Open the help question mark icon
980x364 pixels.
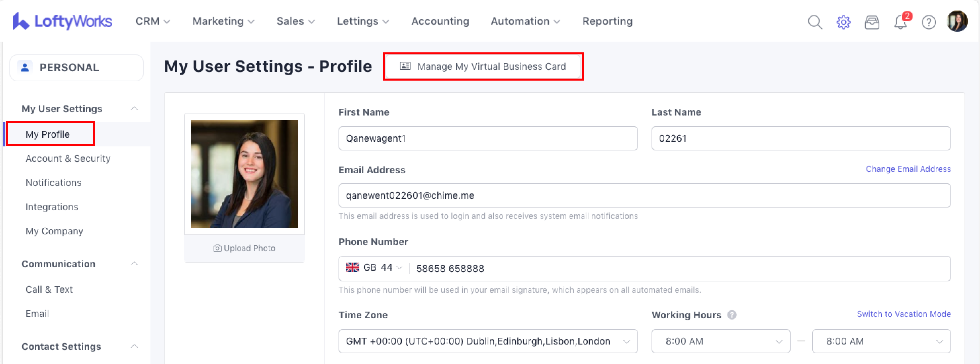[x=928, y=22]
